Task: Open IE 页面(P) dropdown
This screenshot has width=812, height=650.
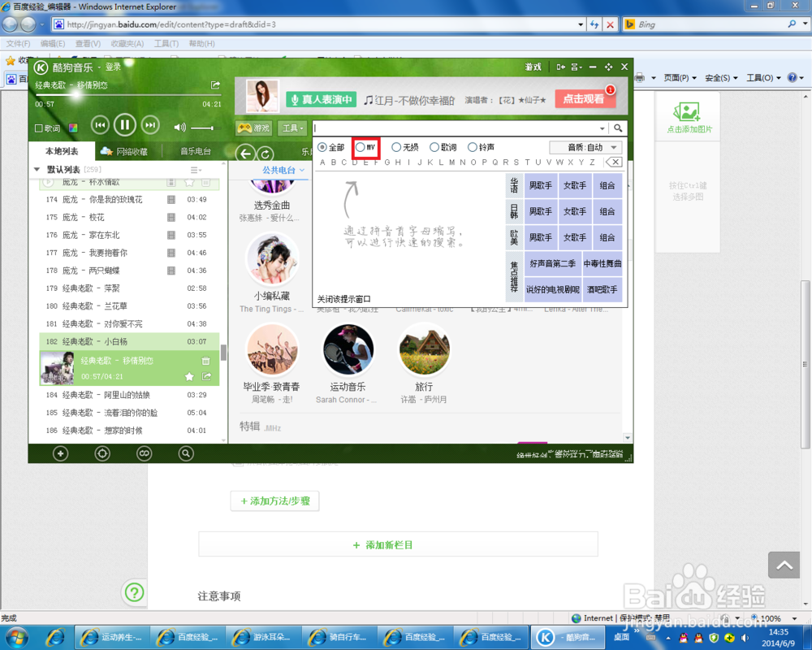Action: (680, 78)
